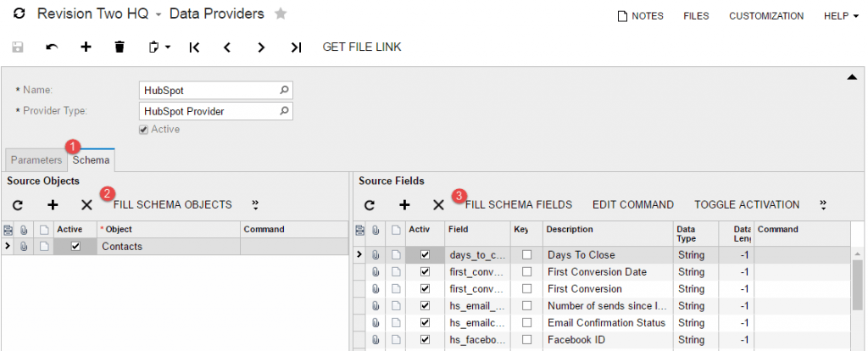Select Number of sends since description cell
The height and width of the screenshot is (351, 868).
click(608, 305)
